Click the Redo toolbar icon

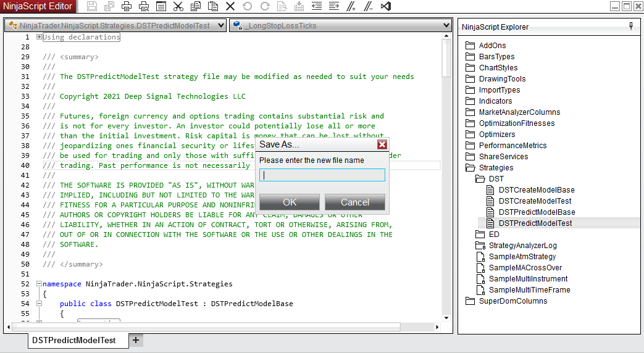pyautogui.click(x=265, y=6)
